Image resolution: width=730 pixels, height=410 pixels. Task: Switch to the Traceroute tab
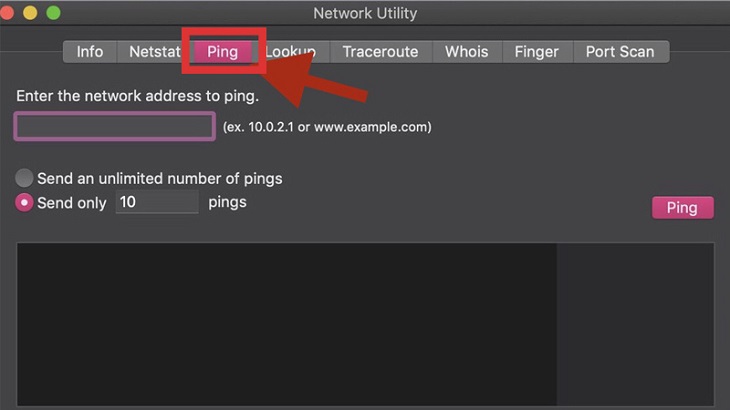click(x=380, y=52)
